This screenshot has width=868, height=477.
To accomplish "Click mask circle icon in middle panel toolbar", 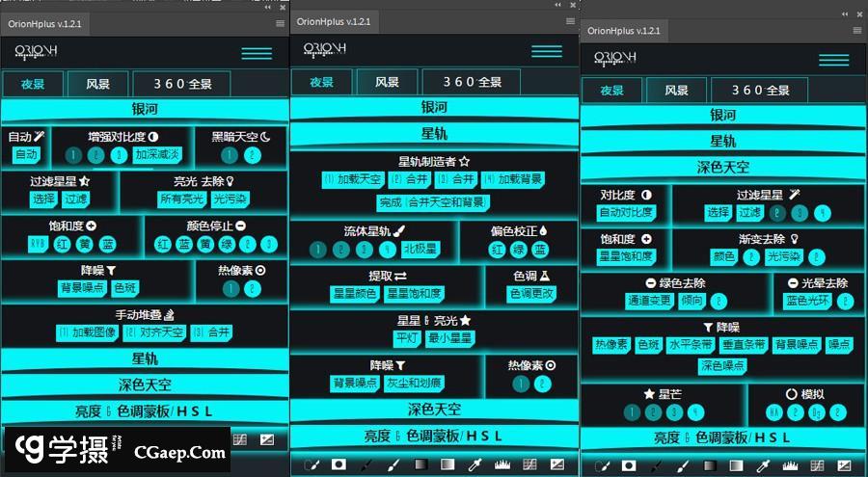I will (x=339, y=464).
